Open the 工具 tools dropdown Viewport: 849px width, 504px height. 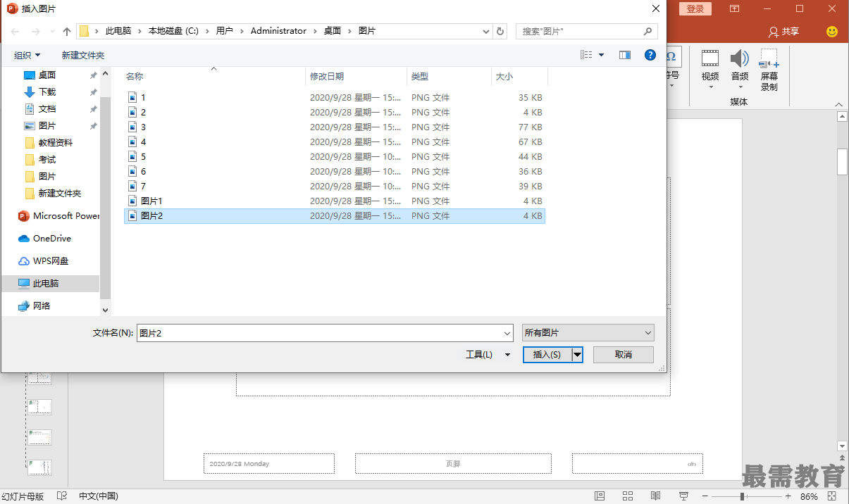pyautogui.click(x=488, y=355)
